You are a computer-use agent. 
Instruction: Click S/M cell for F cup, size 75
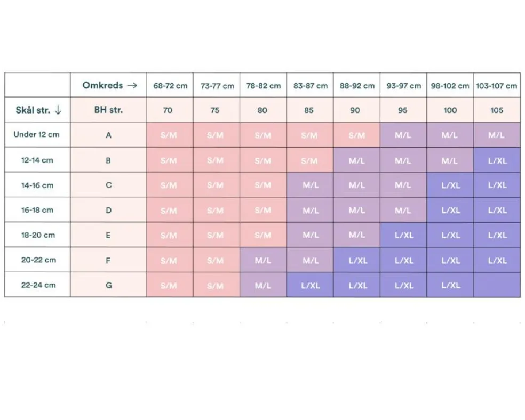tap(216, 261)
